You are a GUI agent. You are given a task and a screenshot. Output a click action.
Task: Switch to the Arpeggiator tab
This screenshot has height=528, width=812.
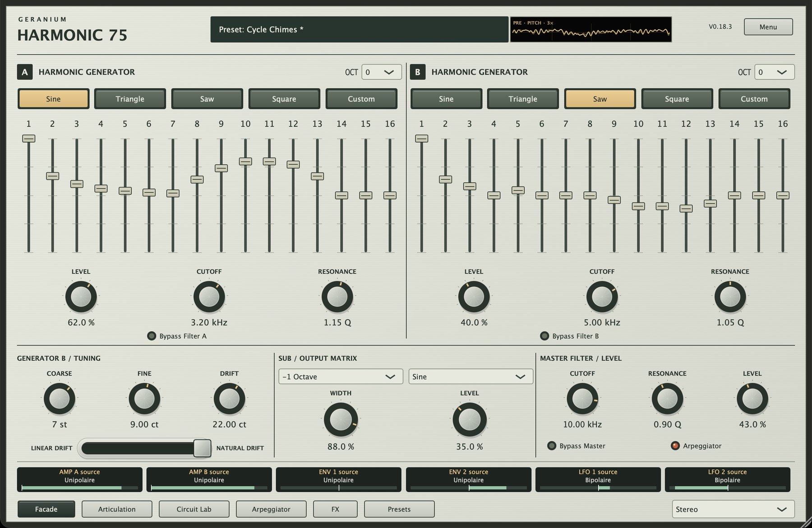tap(271, 509)
